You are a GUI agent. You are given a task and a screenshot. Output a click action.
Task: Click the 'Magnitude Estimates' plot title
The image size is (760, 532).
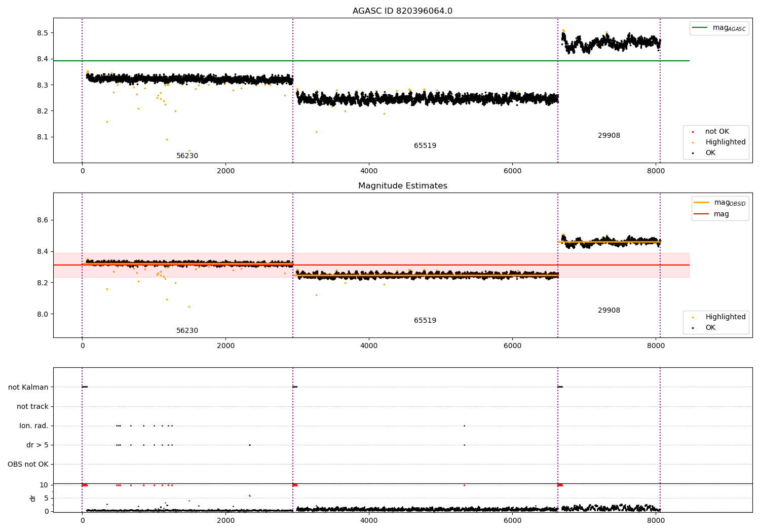click(x=402, y=186)
